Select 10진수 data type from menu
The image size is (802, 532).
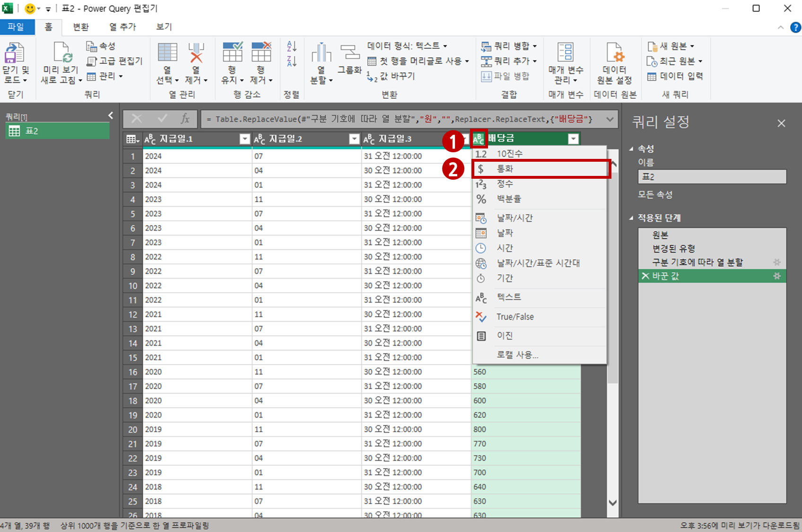pos(540,154)
